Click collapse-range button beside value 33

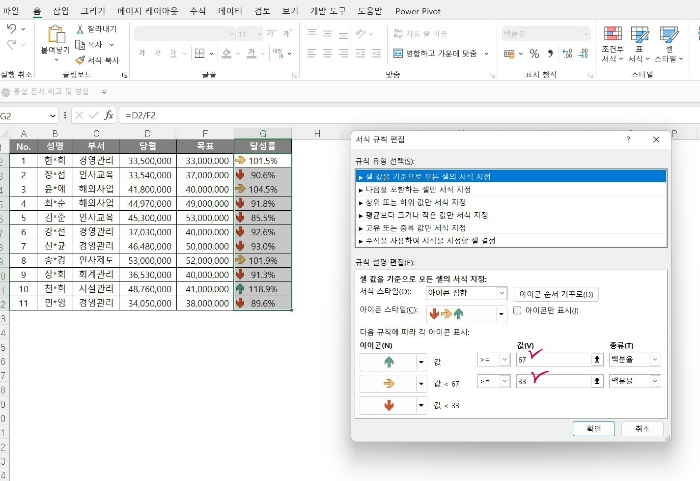[x=597, y=381]
